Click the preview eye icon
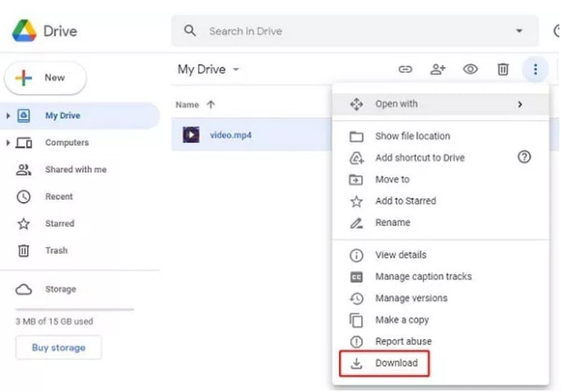The image size is (575, 392). 470,69
